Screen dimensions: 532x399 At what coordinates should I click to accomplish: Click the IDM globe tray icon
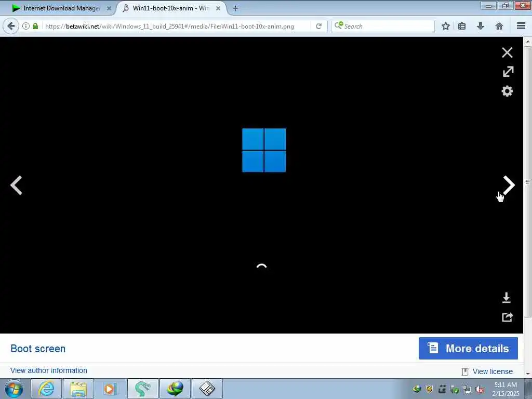tap(417, 389)
